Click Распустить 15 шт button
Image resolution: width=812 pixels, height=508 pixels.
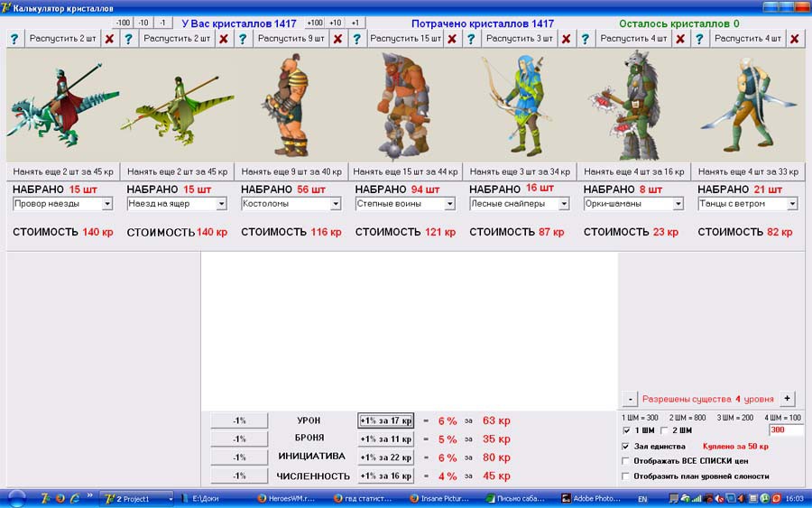click(405, 39)
